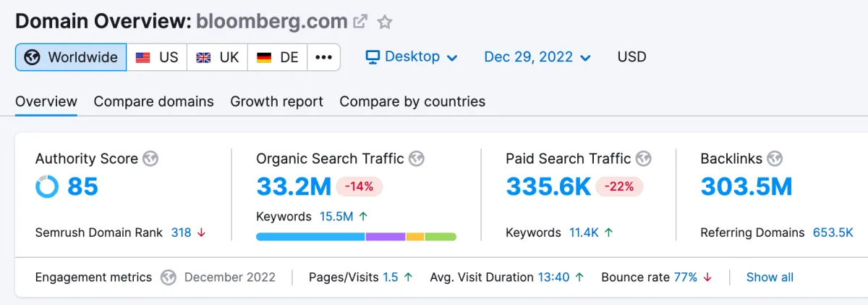Open organic Keywords 15.5M link
This screenshot has width=868, height=305.
pyautogui.click(x=336, y=216)
